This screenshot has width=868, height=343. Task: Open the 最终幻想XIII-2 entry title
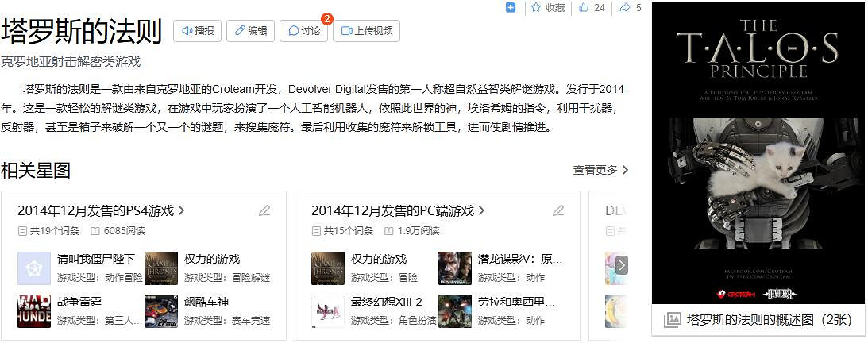(387, 302)
